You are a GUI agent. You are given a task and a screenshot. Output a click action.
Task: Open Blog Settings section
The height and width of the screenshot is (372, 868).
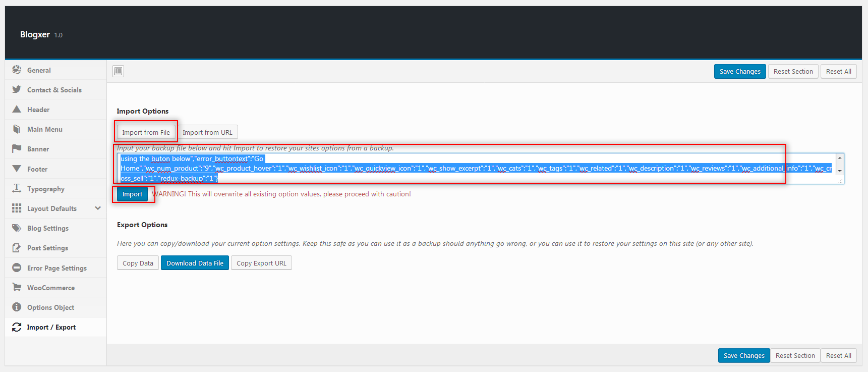[x=55, y=228]
